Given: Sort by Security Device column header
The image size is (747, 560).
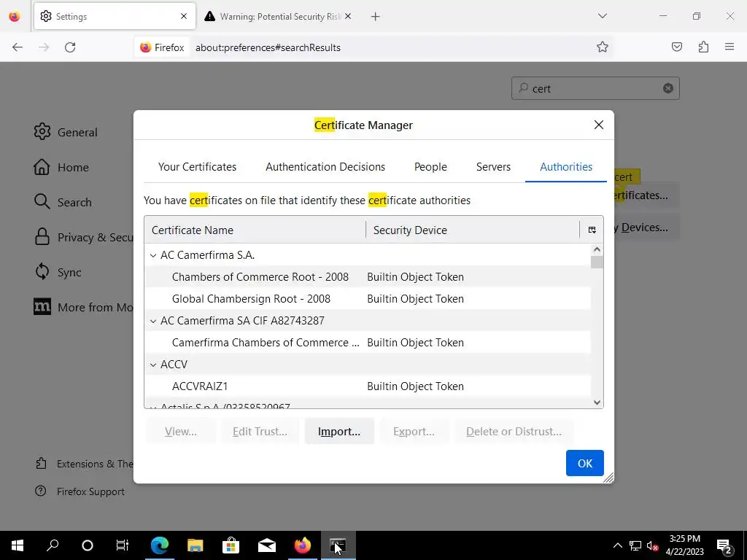Looking at the screenshot, I should coord(473,230).
